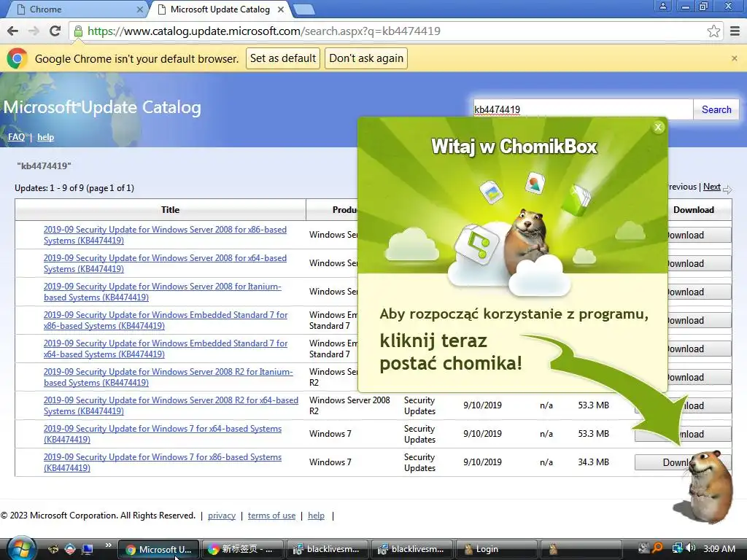
Task: Click the network tray icon
Action: pos(677,548)
